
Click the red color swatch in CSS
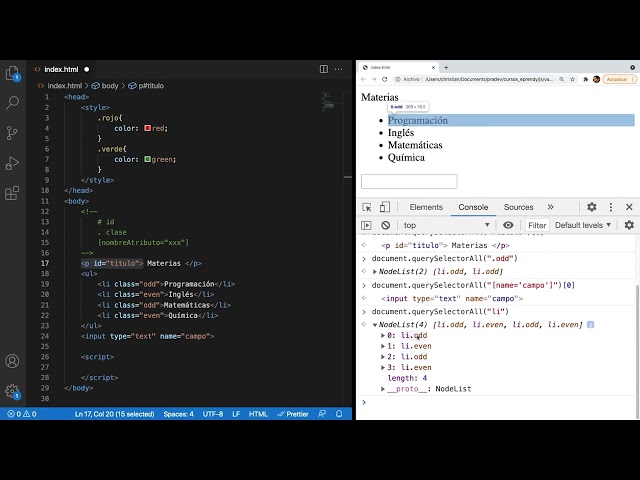click(147, 128)
